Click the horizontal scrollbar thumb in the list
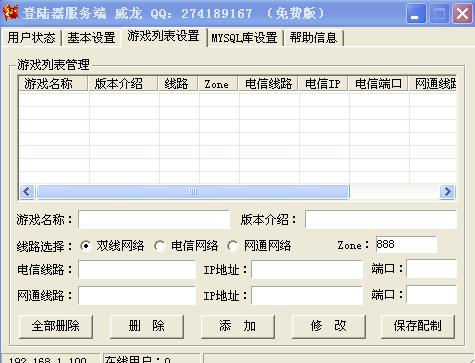 pos(193,192)
